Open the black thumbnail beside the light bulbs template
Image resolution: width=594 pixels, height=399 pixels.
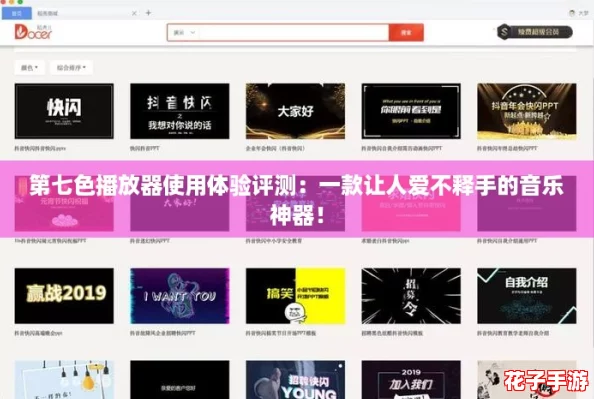180,380
